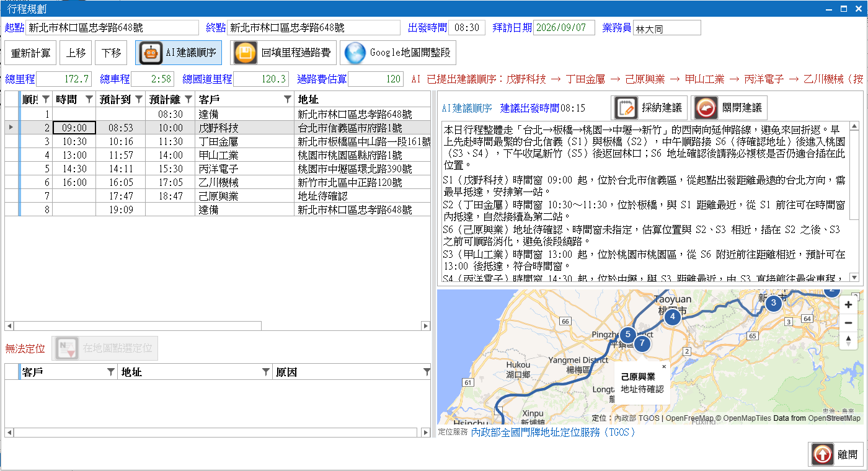
Task: Select map marker number 7
Action: click(x=642, y=343)
